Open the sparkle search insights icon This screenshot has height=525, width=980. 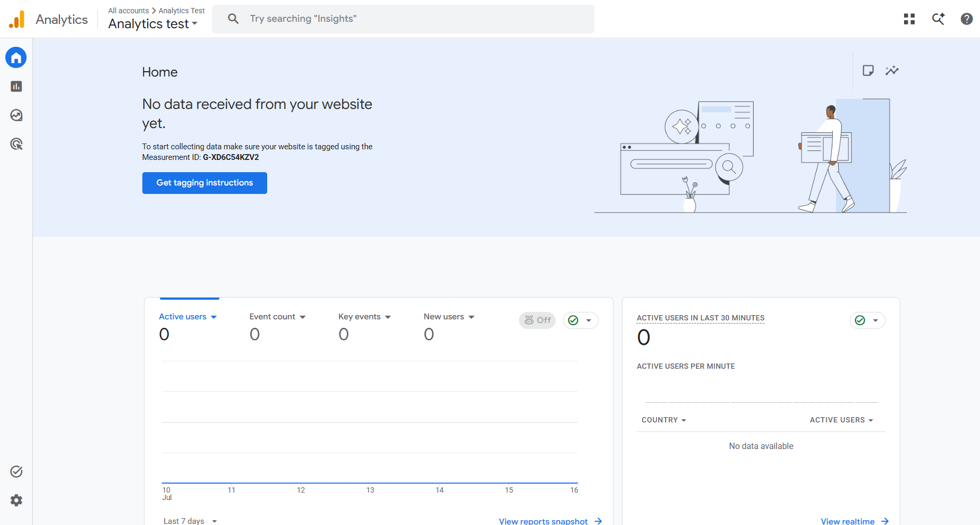tap(938, 19)
